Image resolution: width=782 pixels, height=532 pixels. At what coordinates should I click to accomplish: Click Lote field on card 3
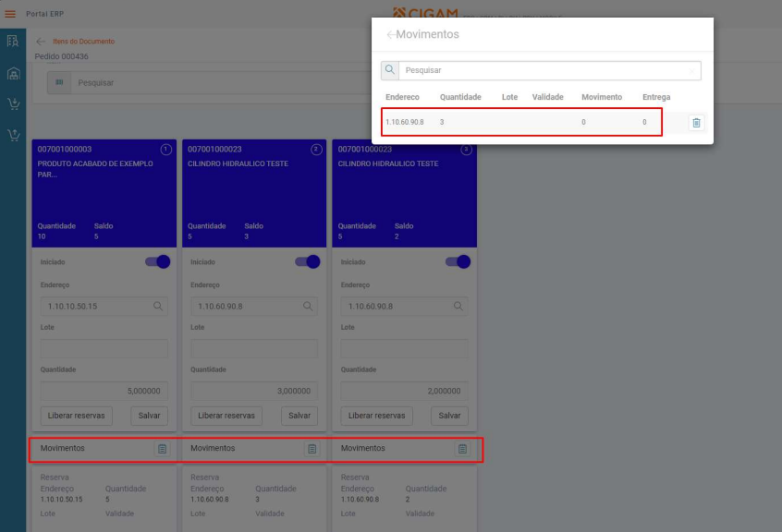405,349
